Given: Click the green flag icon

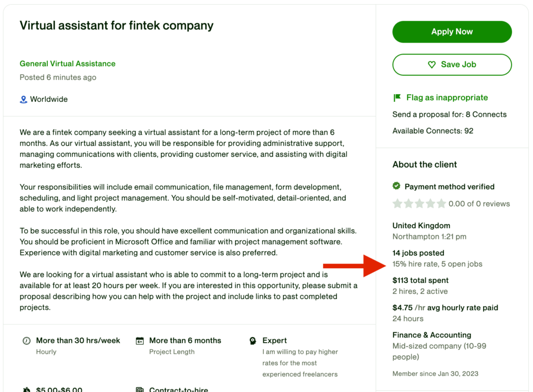Looking at the screenshot, I should [397, 97].
